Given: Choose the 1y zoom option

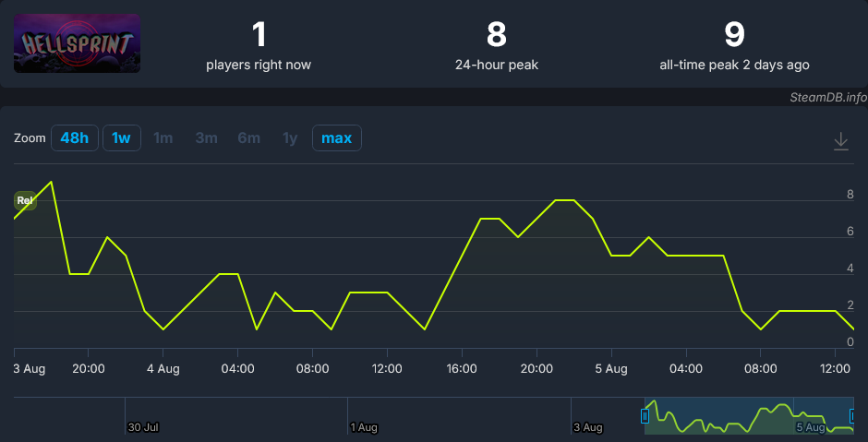Looking at the screenshot, I should click(290, 137).
